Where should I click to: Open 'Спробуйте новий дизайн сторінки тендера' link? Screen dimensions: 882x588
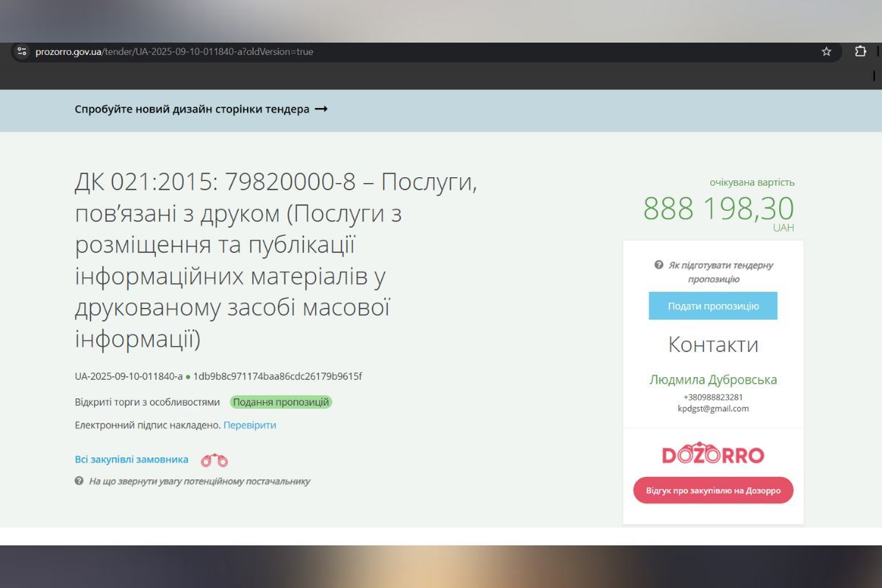click(191, 108)
